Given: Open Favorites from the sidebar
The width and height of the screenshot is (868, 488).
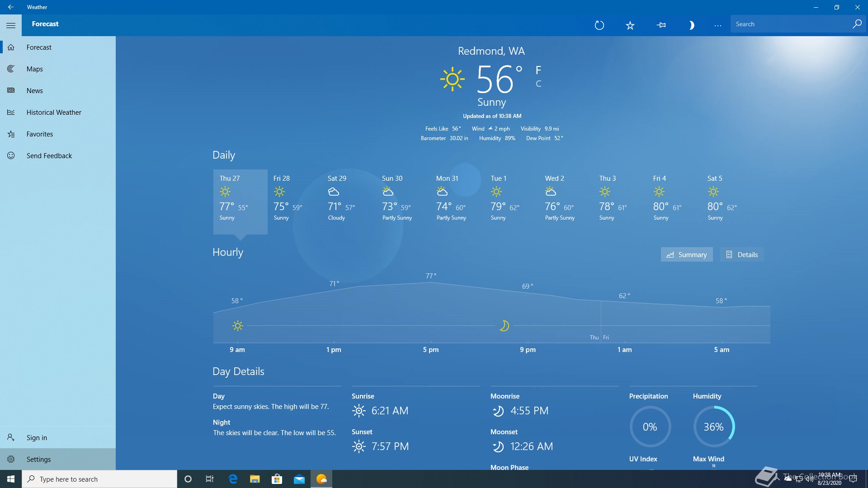Looking at the screenshot, I should pyautogui.click(x=58, y=134).
